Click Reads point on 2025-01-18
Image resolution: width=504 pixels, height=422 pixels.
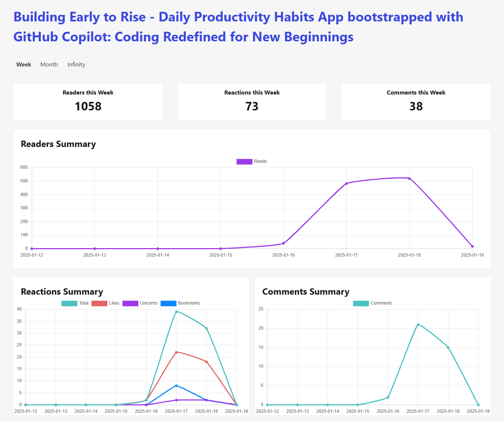(x=409, y=178)
